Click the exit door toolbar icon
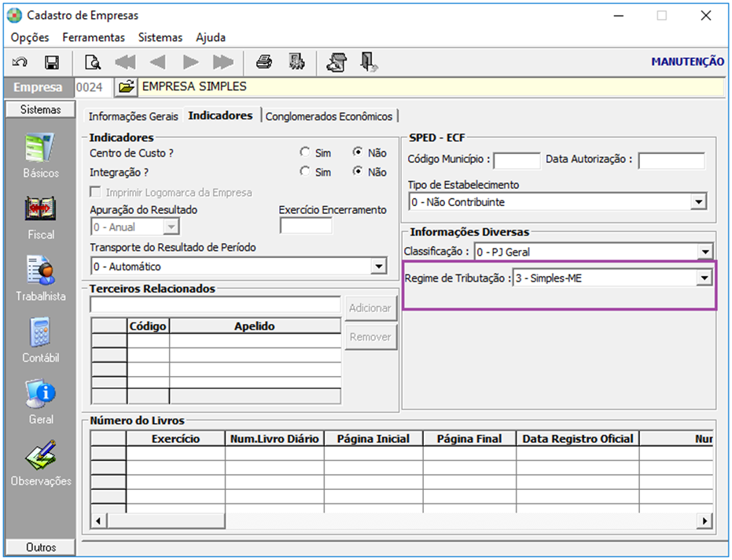This screenshot has width=732, height=560. pos(369,62)
